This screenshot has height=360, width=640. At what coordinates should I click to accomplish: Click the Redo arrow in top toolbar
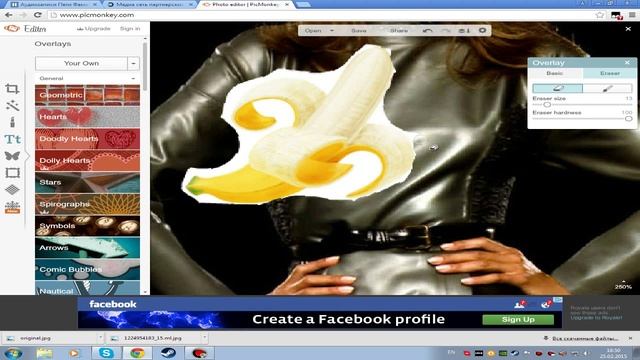click(x=446, y=31)
